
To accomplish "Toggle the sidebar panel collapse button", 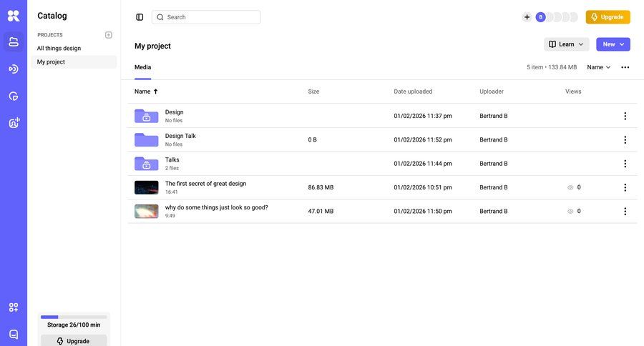I will (140, 17).
